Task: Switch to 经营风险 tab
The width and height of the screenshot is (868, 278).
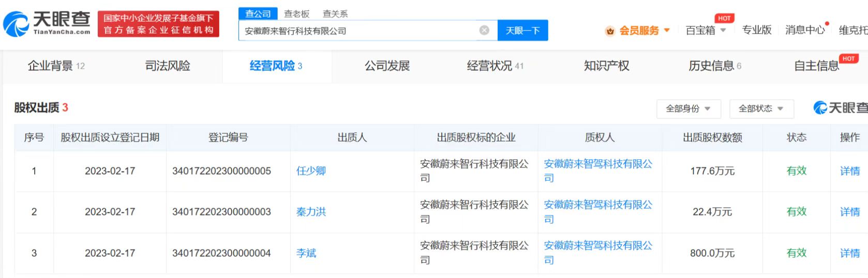Action: (x=276, y=66)
